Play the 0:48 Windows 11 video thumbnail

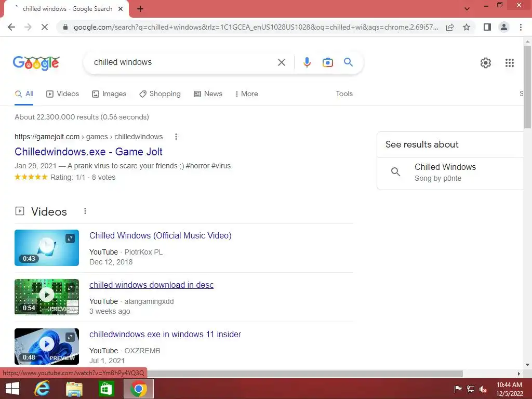coord(47,347)
